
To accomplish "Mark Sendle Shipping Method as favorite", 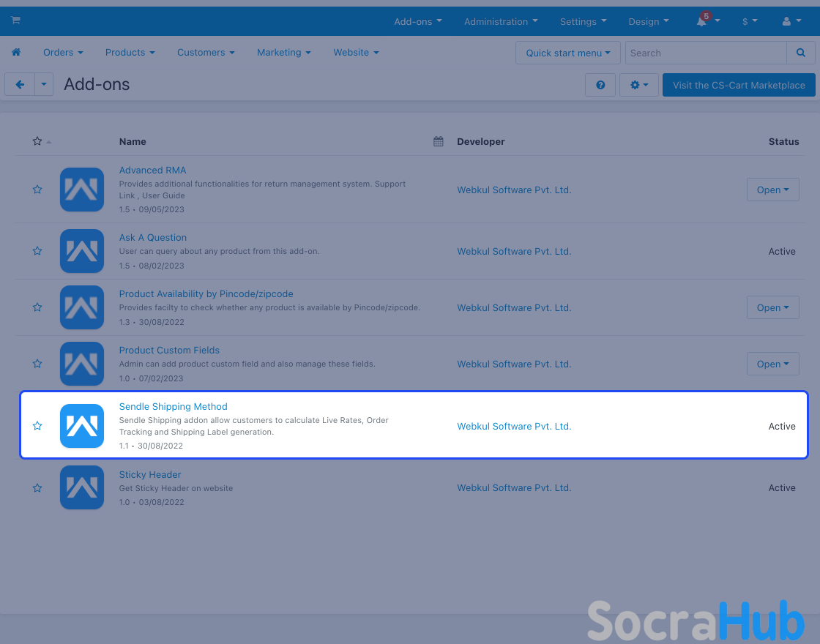I will (37, 426).
